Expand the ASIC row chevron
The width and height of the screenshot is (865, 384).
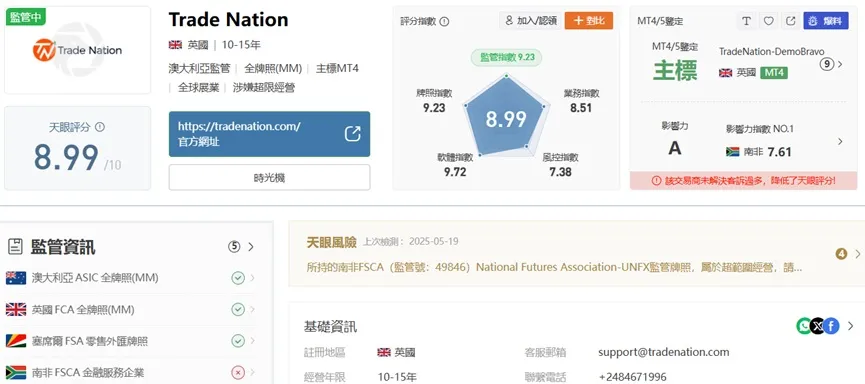[x=253, y=278]
